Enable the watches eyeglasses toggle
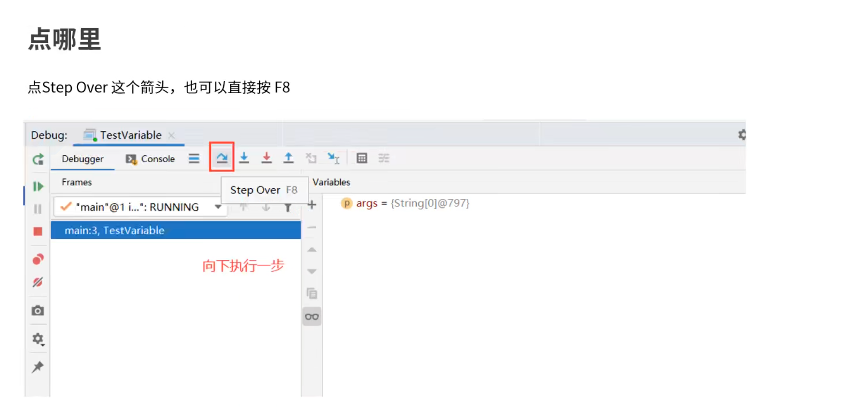 click(312, 316)
